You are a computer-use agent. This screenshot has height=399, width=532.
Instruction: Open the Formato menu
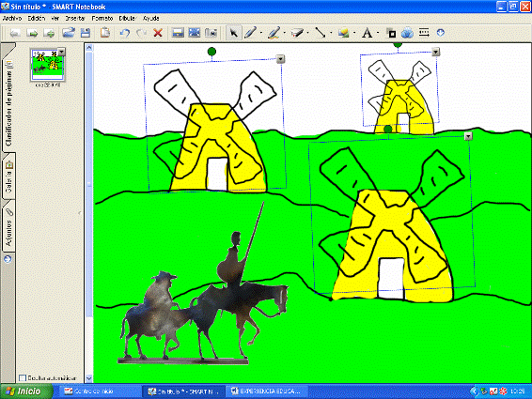tap(102, 18)
